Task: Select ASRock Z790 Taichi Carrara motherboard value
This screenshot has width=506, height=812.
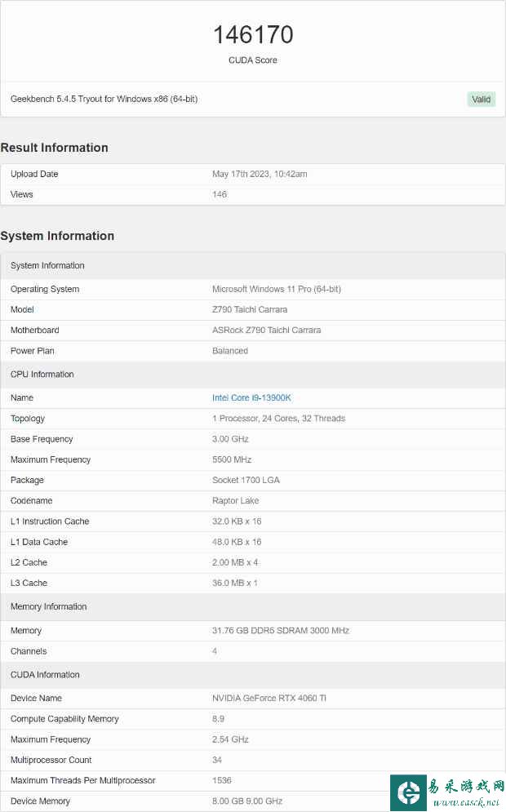Action: click(266, 330)
